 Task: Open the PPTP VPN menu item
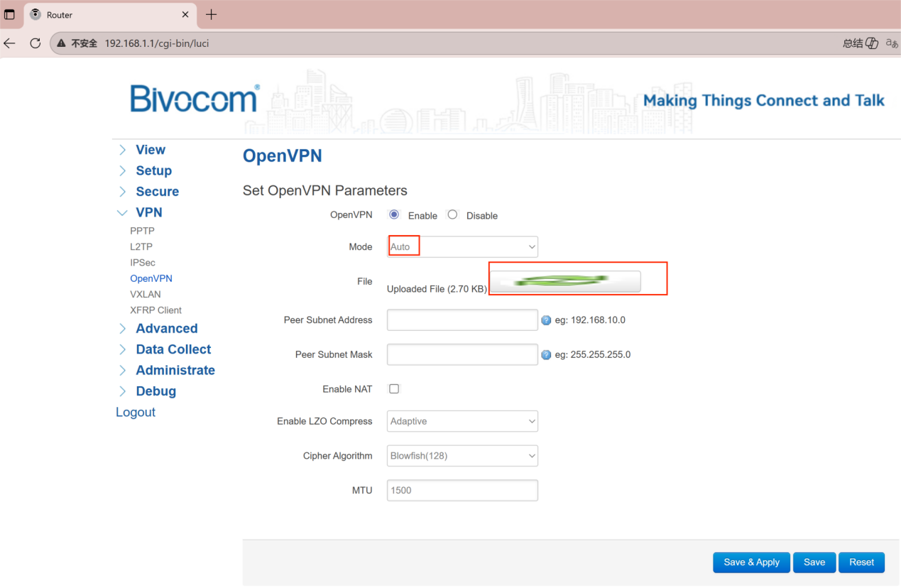142,231
